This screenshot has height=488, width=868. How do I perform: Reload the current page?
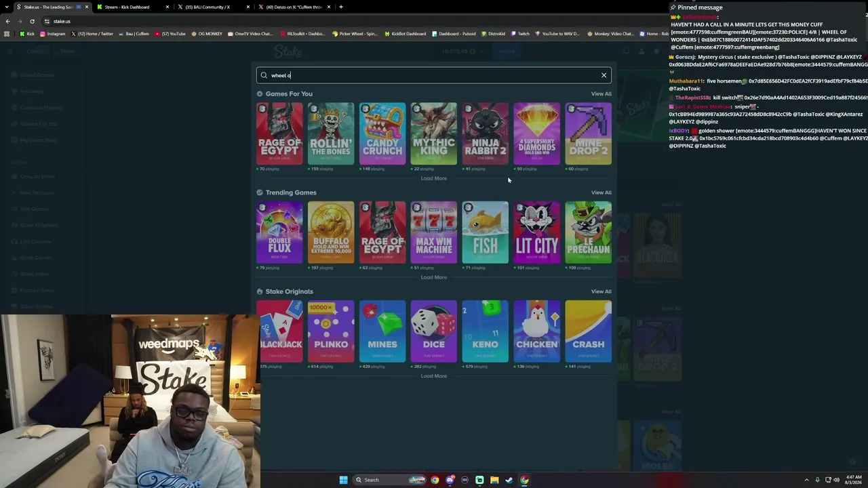pyautogui.click(x=32, y=21)
